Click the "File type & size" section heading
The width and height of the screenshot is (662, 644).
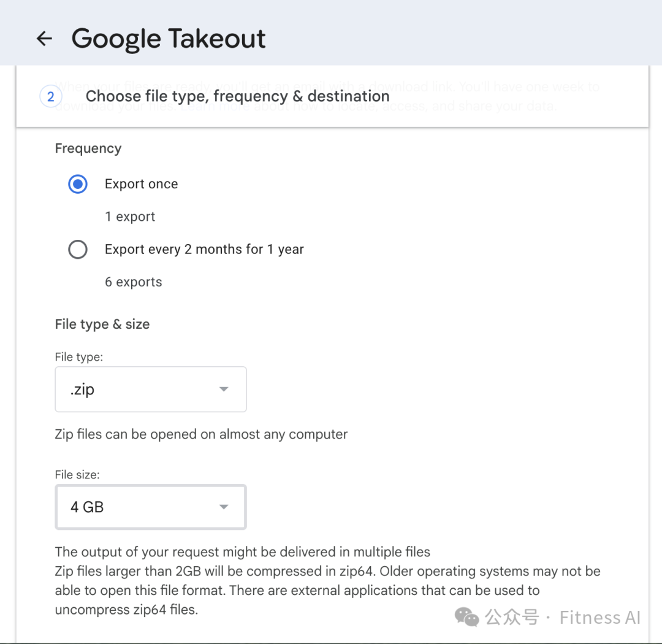pos(102,324)
